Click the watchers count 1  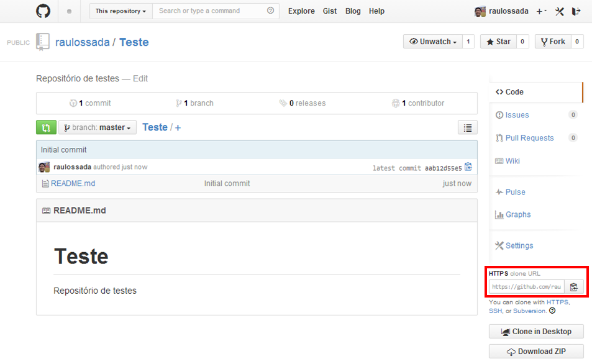pos(468,42)
